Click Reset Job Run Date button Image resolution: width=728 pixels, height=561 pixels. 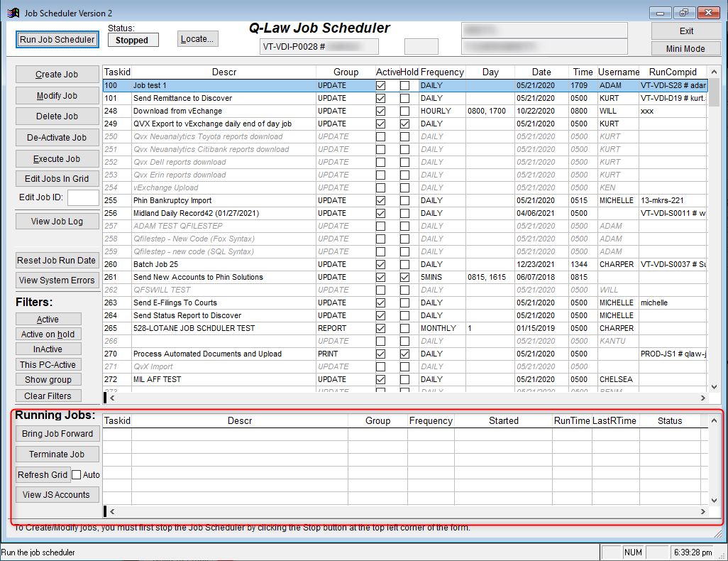click(57, 261)
